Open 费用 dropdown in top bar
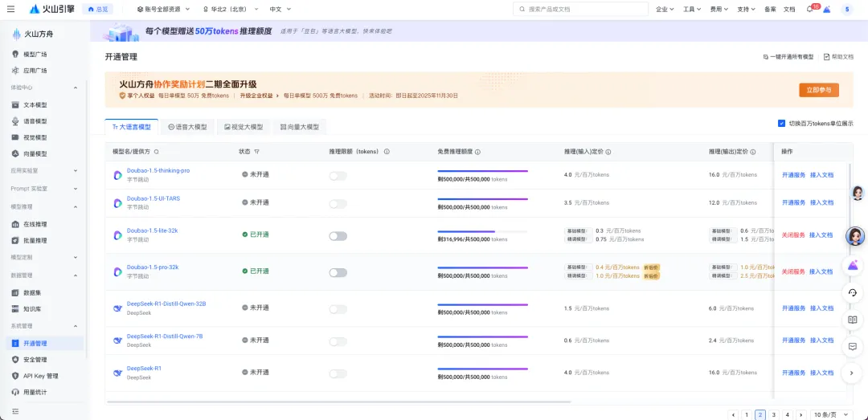This screenshot has height=420, width=868. 719,10
